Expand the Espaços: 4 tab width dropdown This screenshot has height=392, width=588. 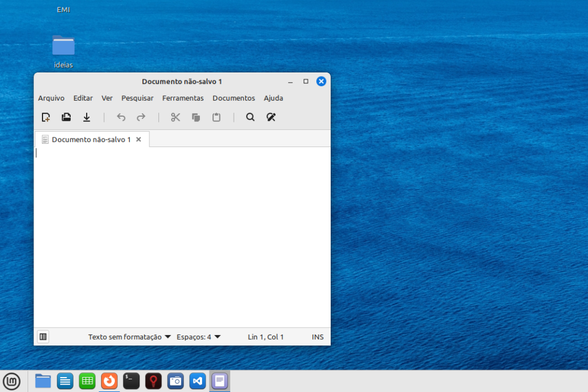coord(199,337)
